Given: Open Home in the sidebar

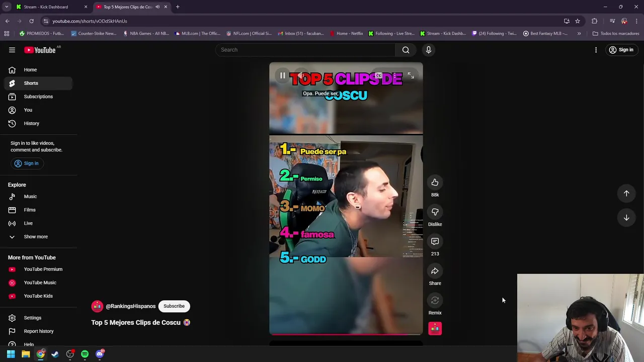Looking at the screenshot, I should [38, 70].
